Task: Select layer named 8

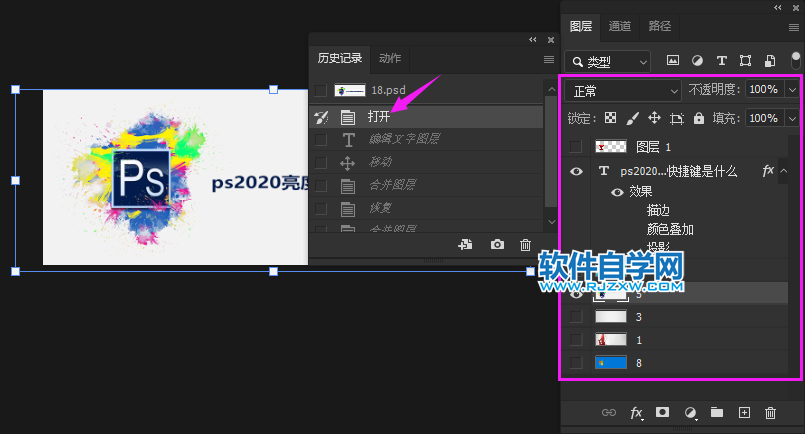Action: coord(676,363)
